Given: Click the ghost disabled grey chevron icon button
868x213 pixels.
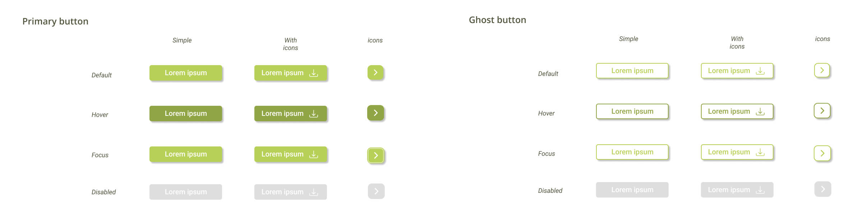Looking at the screenshot, I should [823, 189].
